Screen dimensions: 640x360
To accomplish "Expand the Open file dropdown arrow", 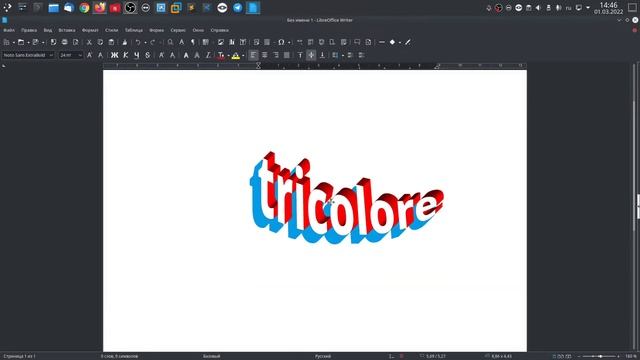I will coord(28,42).
